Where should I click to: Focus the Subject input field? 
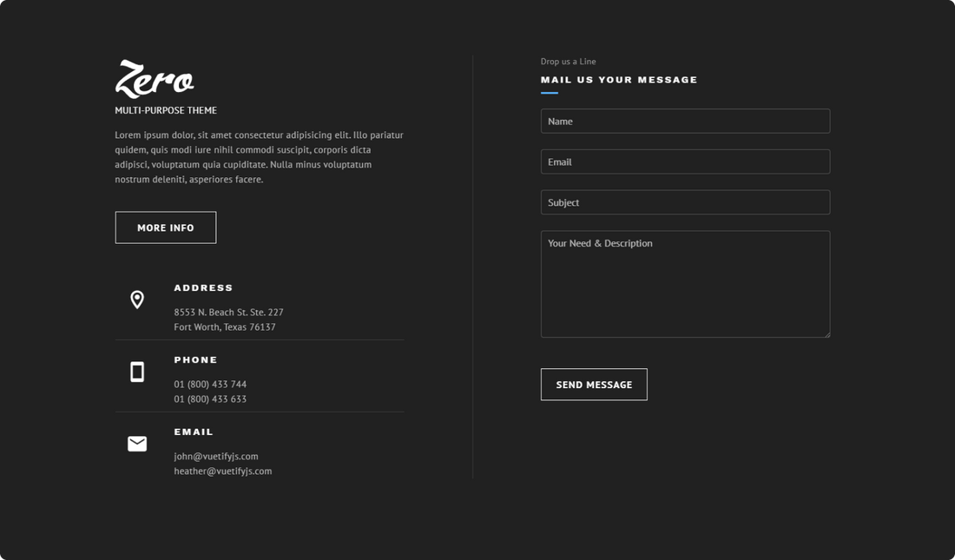click(x=685, y=202)
